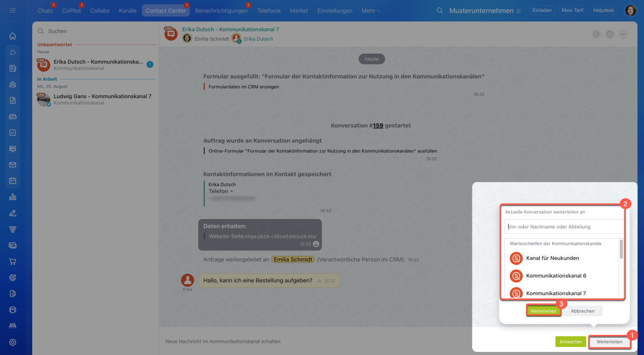Click the Mein Tarif button
Screen dimensions: 644x355
(x=573, y=10)
